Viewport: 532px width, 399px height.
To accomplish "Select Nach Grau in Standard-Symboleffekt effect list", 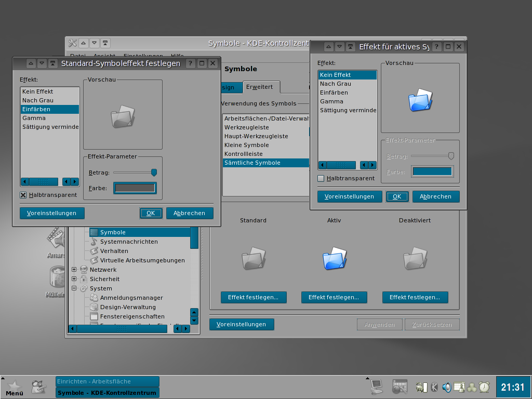I will [x=49, y=100].
